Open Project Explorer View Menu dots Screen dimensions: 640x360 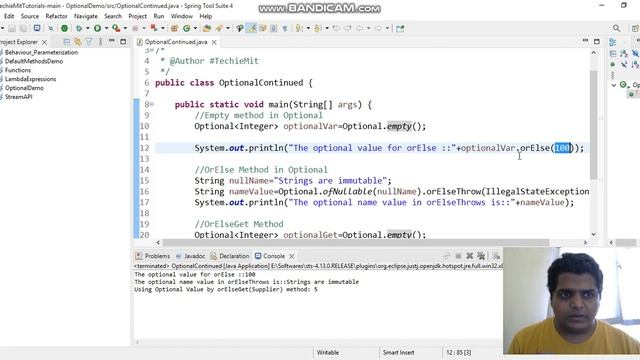click(100, 42)
